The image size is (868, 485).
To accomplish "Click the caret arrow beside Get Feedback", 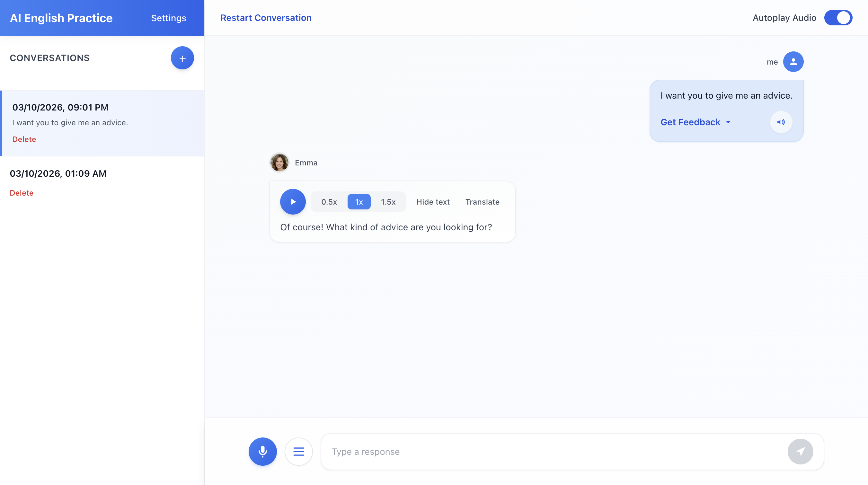I will (x=728, y=123).
